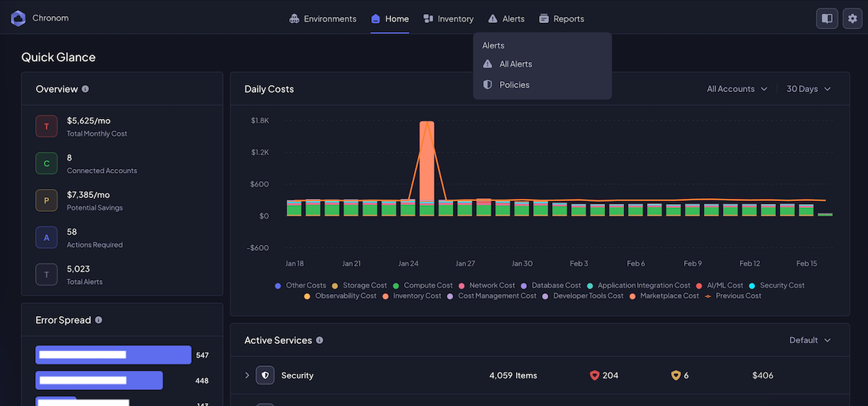Click the Overview info icon
Screen dimensions: 868x406
pyautogui.click(x=85, y=89)
